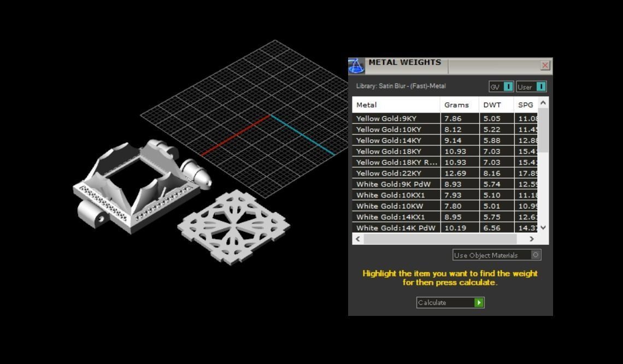Click the 12.69 grams cell
The image size is (623, 364).
pos(460,173)
